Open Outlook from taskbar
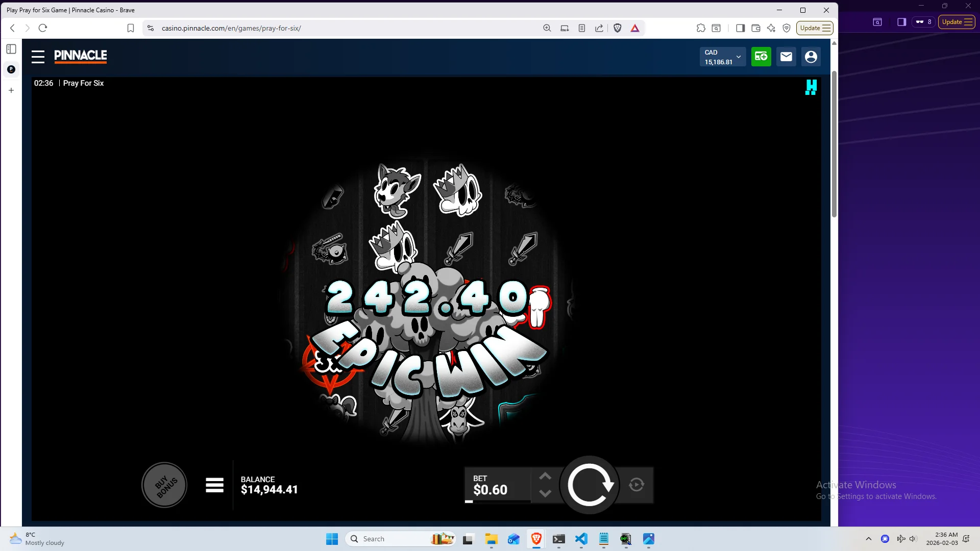 513,539
